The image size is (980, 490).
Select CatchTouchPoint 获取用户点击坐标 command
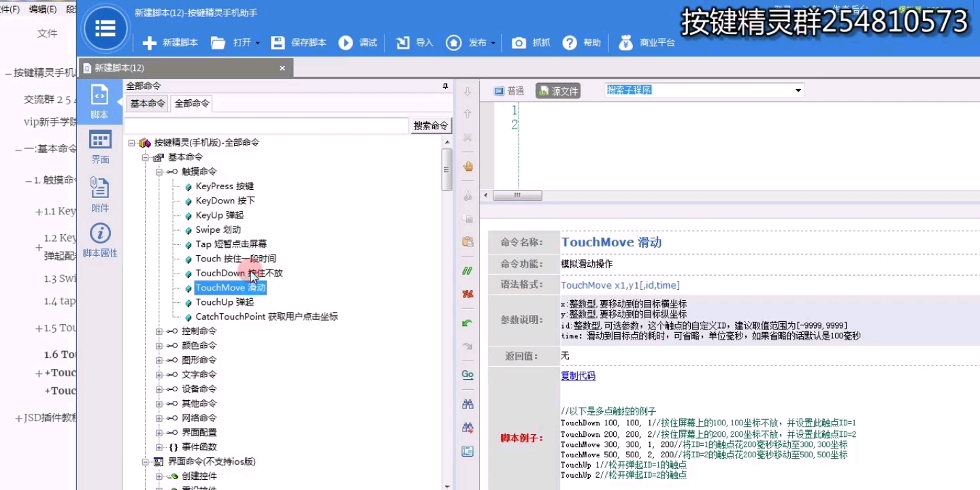coord(266,316)
